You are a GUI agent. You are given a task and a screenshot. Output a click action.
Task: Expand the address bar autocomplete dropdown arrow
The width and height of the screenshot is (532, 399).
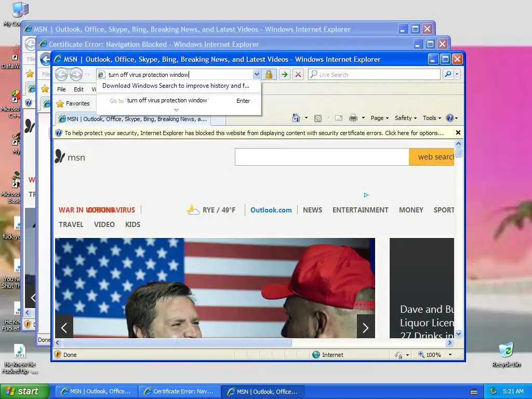(x=257, y=74)
